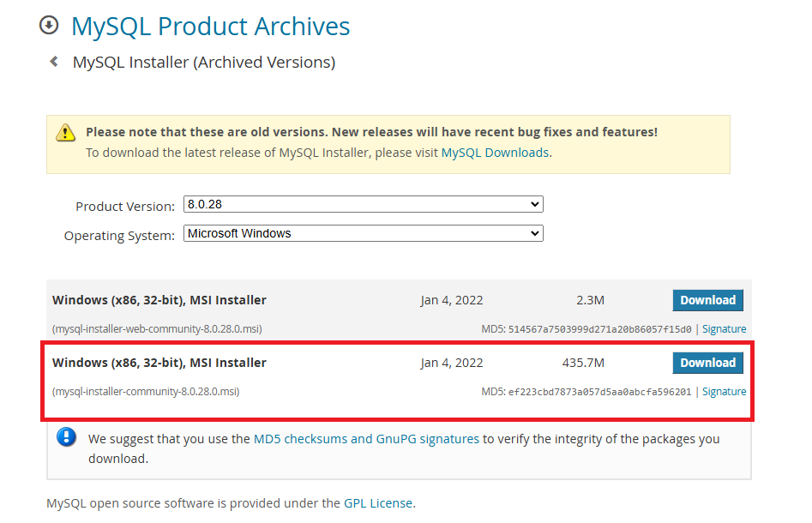
Task: Open Signature link for the web-community installer
Action: (724, 329)
